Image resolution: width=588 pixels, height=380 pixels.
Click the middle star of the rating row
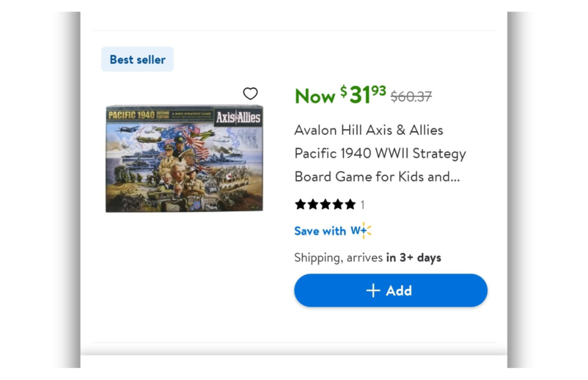[326, 204]
